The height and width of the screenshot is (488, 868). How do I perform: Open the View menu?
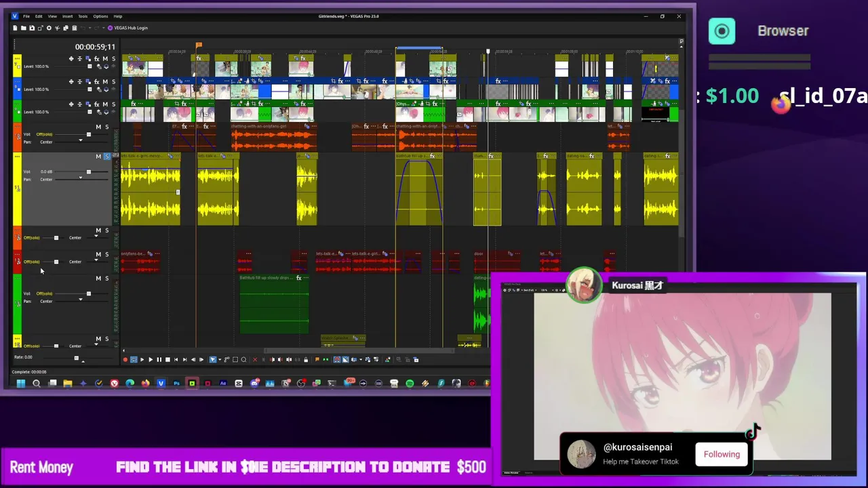tap(52, 16)
